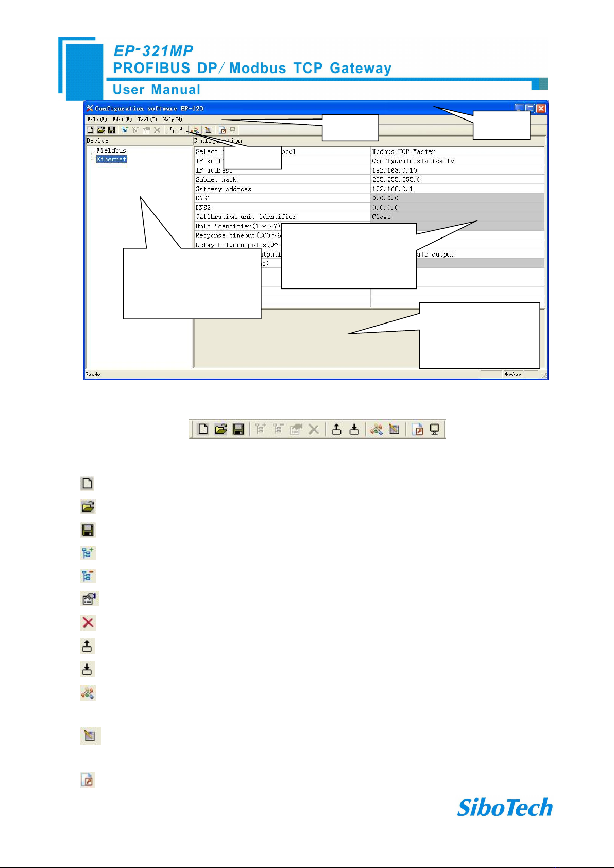Click Add node icon in the application window toolbar

pyautogui.click(x=125, y=130)
